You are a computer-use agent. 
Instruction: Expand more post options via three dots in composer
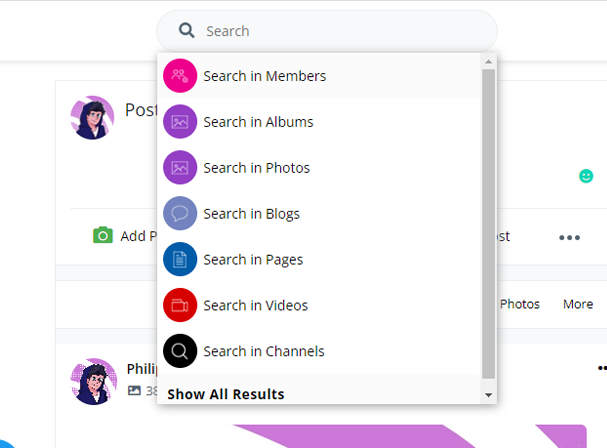pos(569,237)
